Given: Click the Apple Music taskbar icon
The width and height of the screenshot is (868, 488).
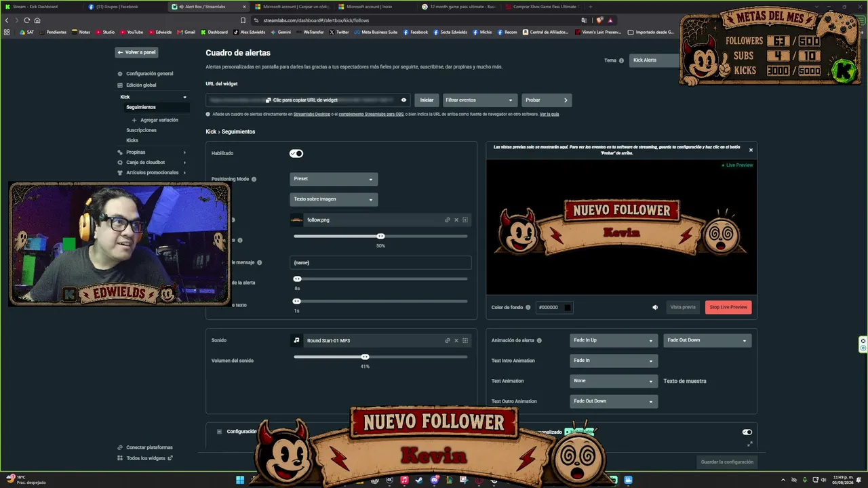Looking at the screenshot, I should click(x=404, y=480).
